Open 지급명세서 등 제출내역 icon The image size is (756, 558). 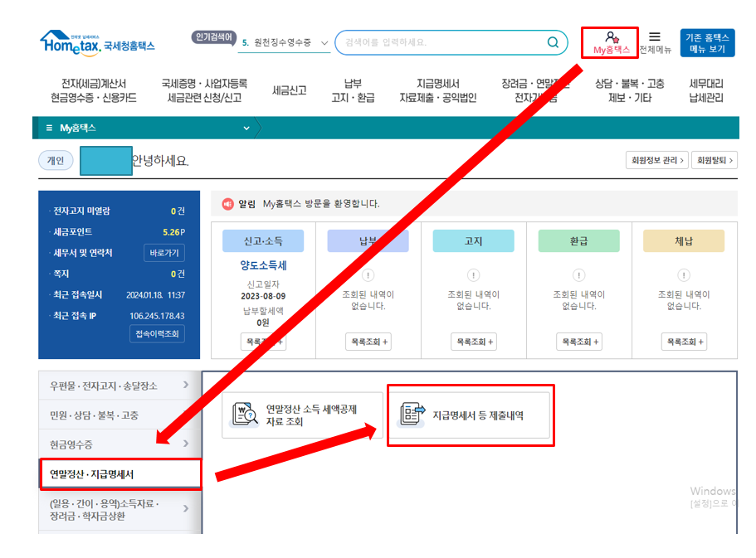[412, 415]
